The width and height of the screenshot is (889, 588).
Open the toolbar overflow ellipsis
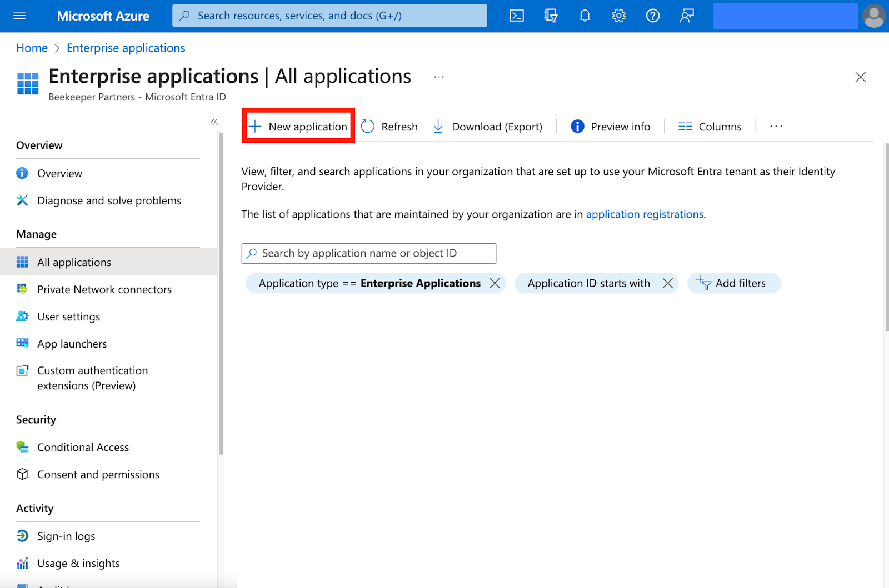coord(776,127)
